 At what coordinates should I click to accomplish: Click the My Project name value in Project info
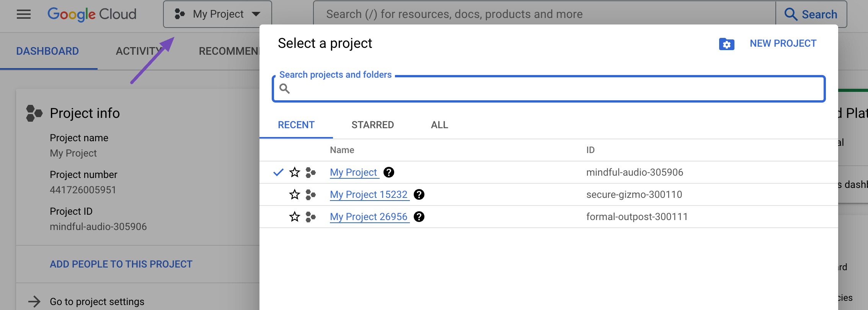[x=73, y=153]
